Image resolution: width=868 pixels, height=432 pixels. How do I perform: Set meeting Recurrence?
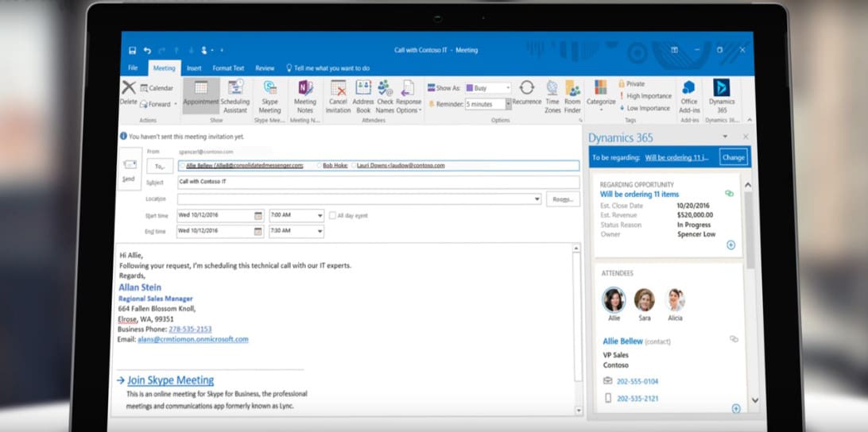tap(526, 92)
